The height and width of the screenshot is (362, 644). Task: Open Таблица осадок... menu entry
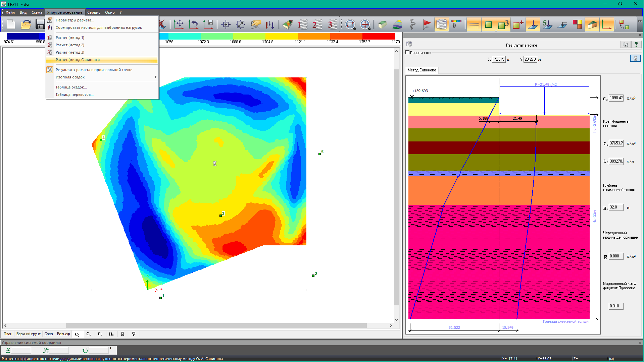(x=71, y=87)
